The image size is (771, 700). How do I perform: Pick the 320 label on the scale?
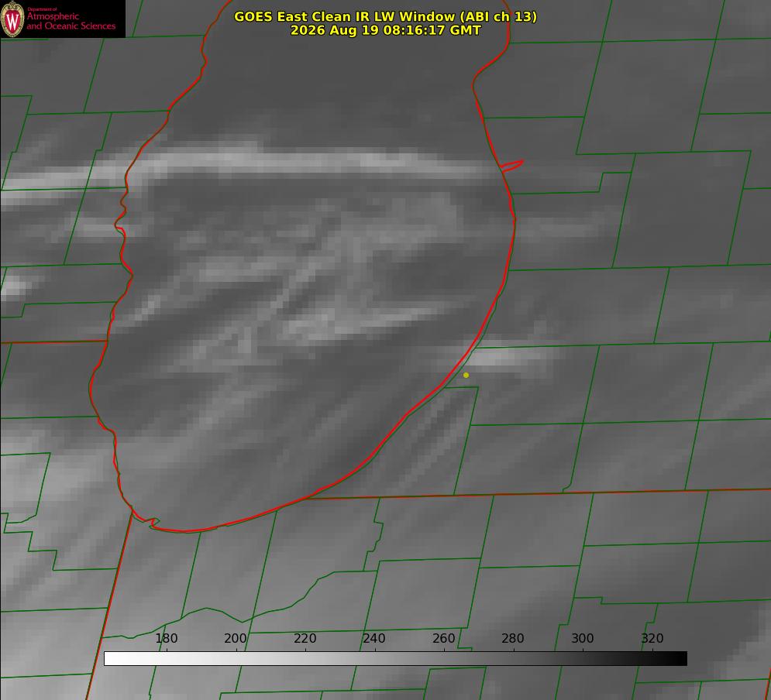(x=652, y=638)
